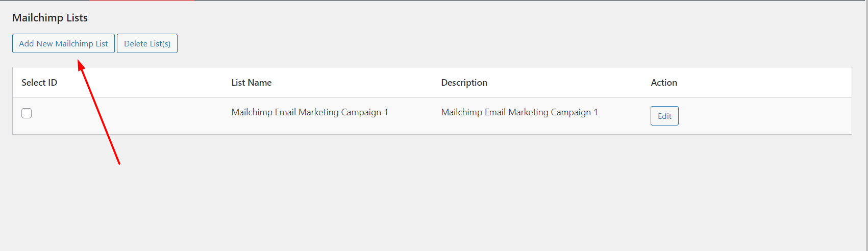The image size is (868, 251).
Task: Click the Mailchimp Lists page heading
Action: pos(50,18)
